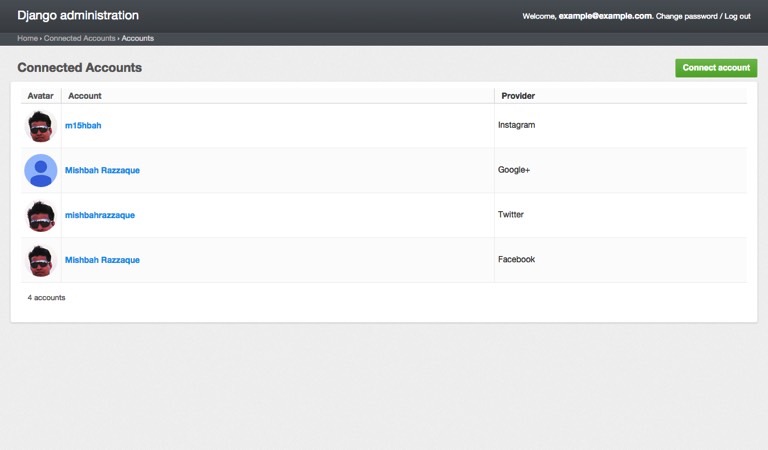Click the avatar in the Instagram row

(x=40, y=126)
